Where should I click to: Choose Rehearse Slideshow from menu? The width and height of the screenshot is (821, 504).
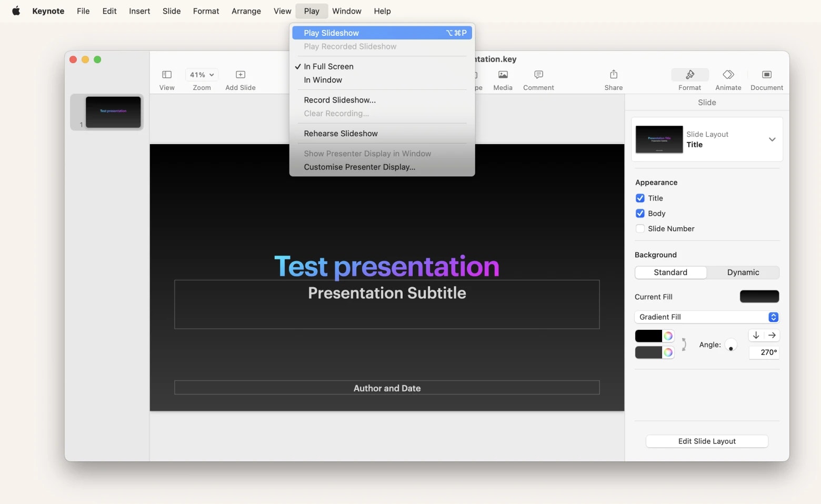click(382, 134)
